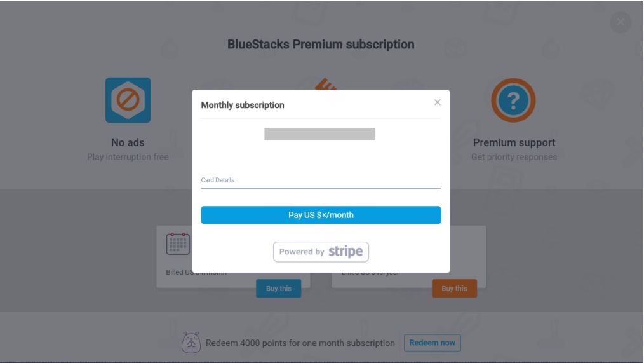Viewport: 644px width, 363px height.
Task: Click the orange Buy this button
Action: (x=454, y=289)
